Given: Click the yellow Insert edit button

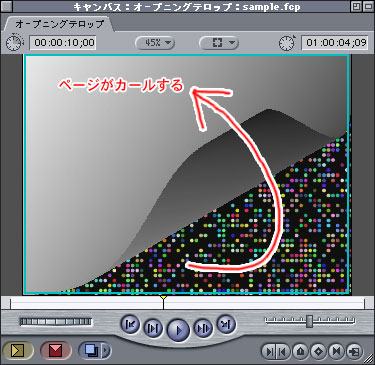Looking at the screenshot, I should (18, 350).
